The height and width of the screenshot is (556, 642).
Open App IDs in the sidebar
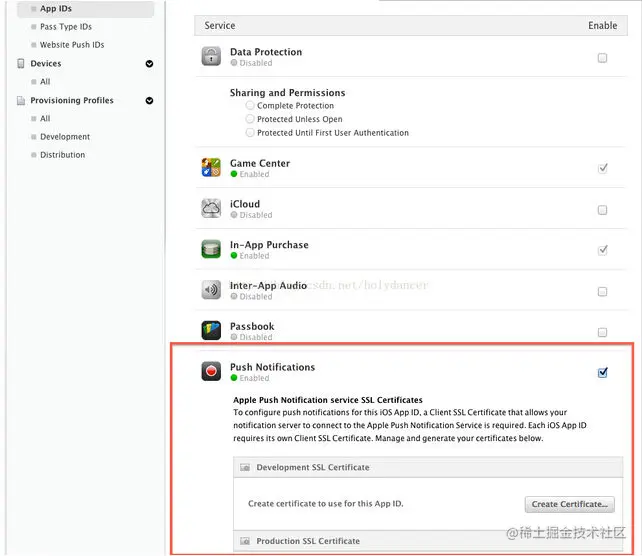pos(85,9)
